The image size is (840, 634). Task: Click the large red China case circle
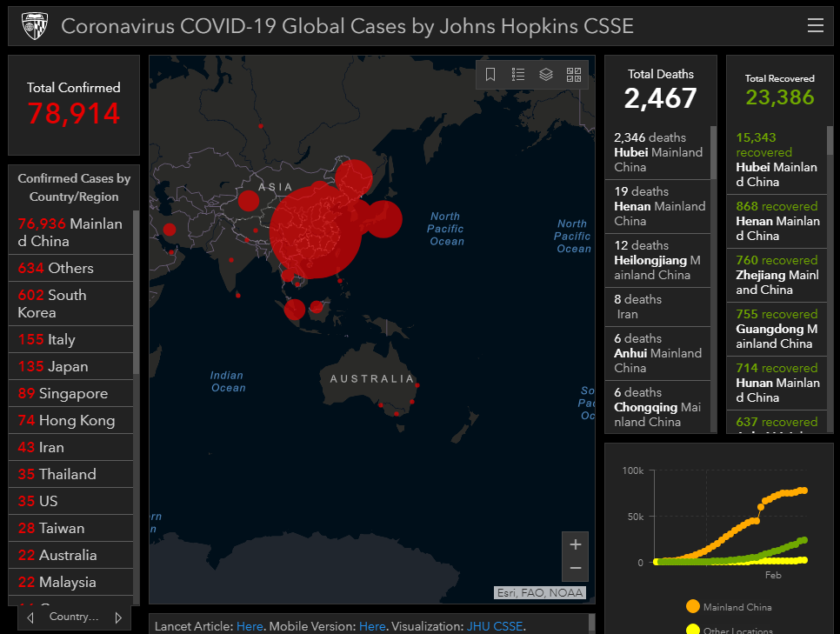coord(316,231)
